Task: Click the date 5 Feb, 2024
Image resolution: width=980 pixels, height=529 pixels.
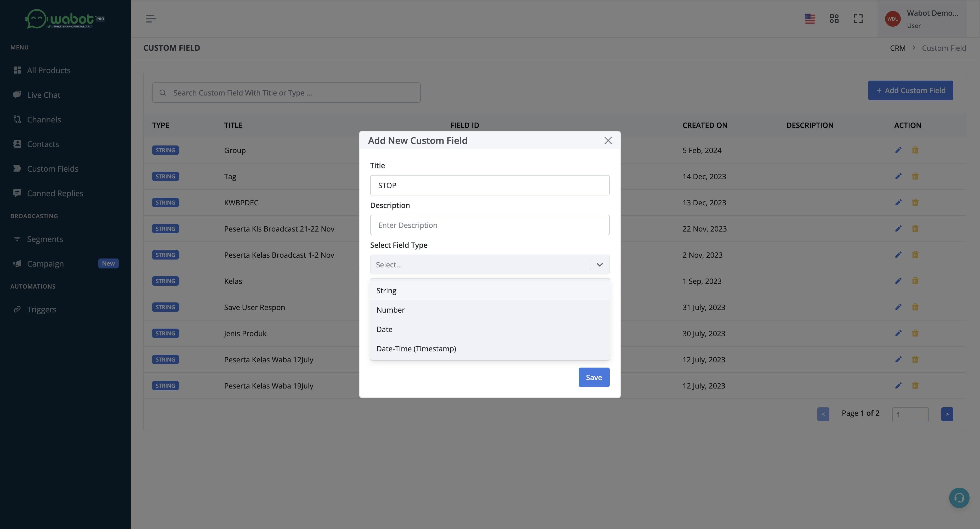Action: [x=702, y=150]
